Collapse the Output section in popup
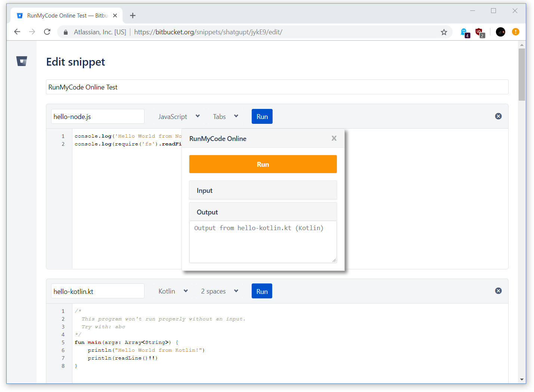The width and height of the screenshot is (534, 392). [263, 212]
